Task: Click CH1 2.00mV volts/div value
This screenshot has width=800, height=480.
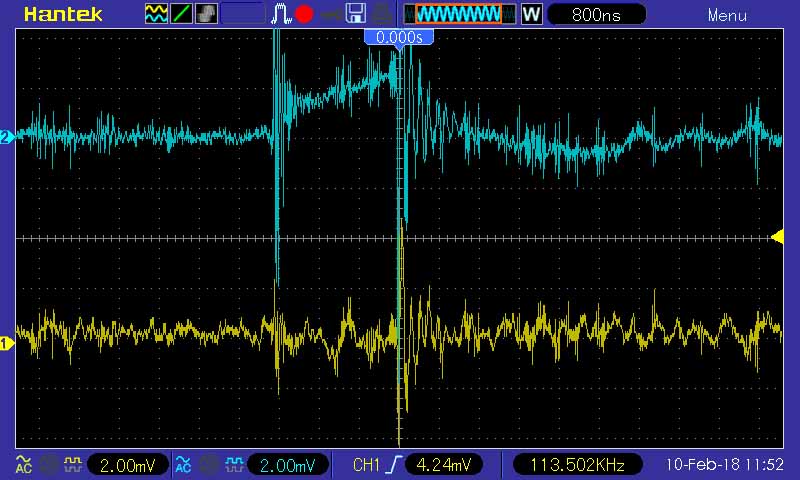Action: pos(128,465)
